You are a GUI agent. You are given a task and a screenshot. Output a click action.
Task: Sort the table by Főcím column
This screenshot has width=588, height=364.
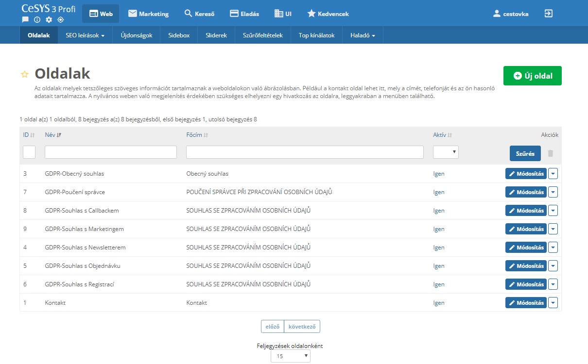(x=198, y=135)
